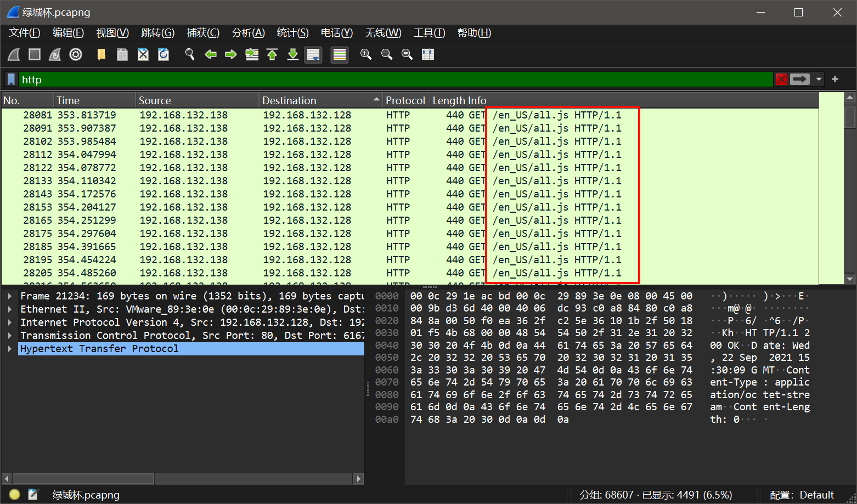This screenshot has width=857, height=504.
Task: Open the filter bookmark menu
Action: 12,80
